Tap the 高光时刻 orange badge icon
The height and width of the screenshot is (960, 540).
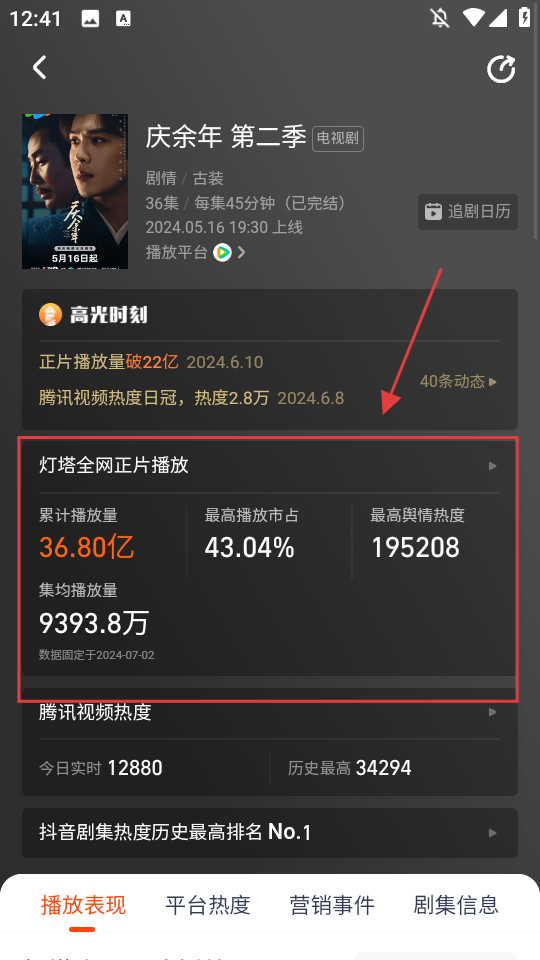point(50,315)
